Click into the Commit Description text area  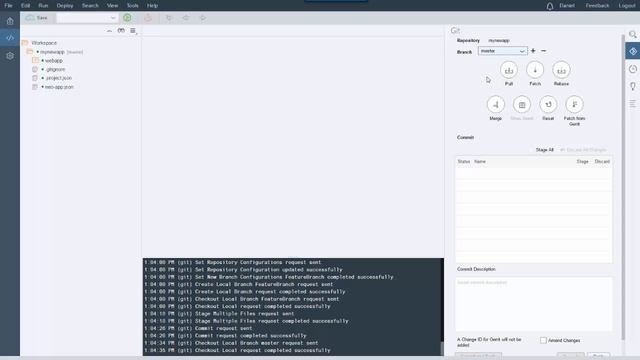click(534, 304)
